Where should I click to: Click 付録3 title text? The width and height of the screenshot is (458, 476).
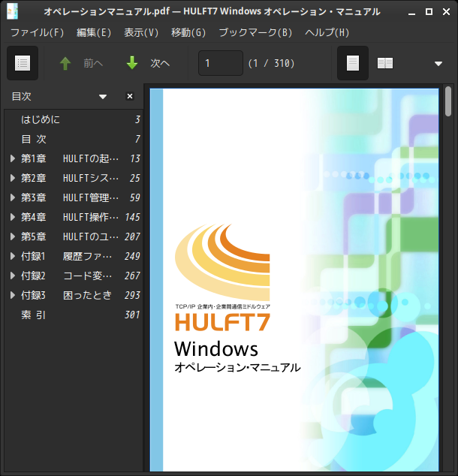[67, 295]
